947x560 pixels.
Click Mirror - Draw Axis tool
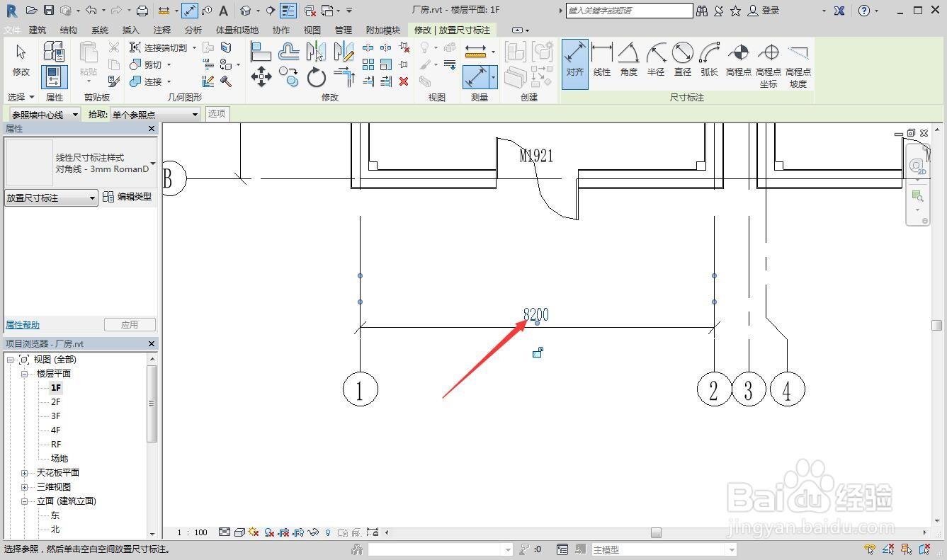[344, 51]
